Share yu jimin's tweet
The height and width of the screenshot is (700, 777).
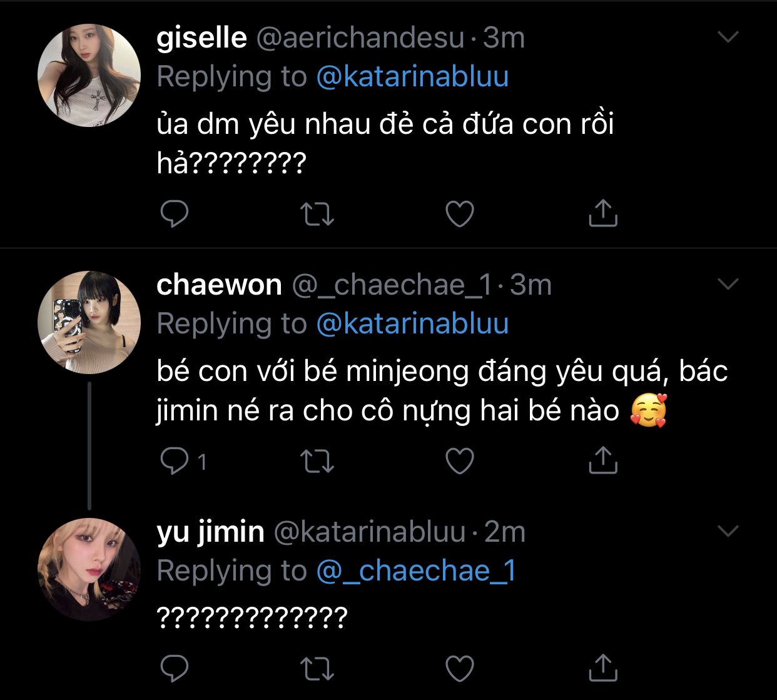(603, 667)
